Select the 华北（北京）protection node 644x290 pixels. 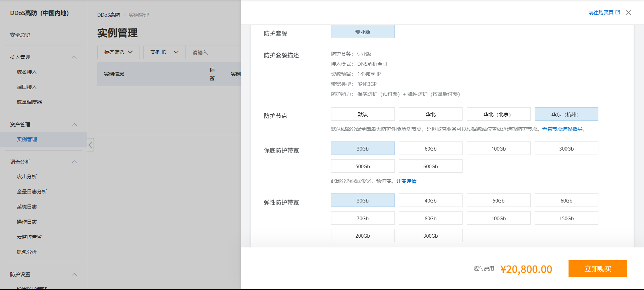(498, 114)
